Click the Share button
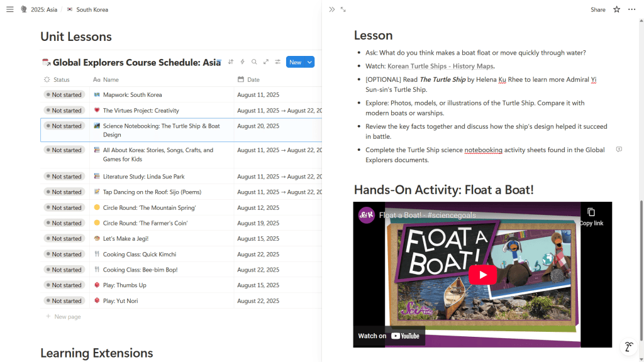 [x=597, y=9]
